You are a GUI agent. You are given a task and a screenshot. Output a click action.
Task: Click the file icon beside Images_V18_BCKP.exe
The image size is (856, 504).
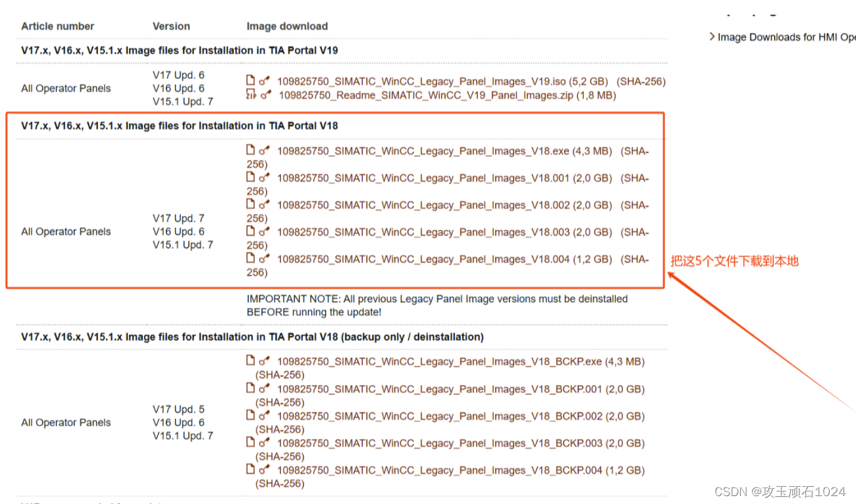[x=250, y=360]
